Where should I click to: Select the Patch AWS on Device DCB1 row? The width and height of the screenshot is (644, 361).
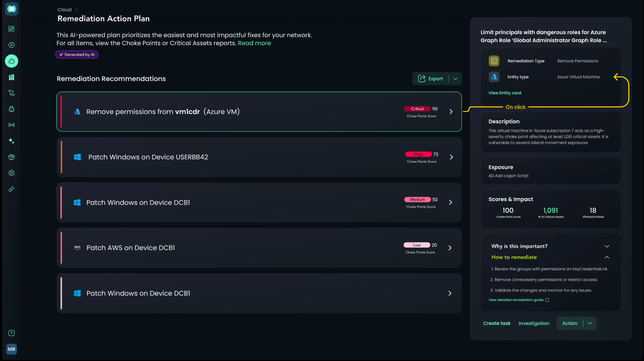pos(259,248)
